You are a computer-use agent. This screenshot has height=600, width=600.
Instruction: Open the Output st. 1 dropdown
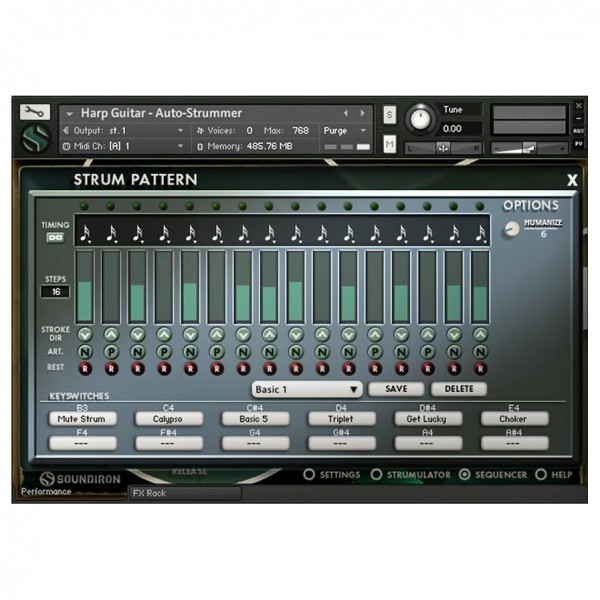click(124, 130)
